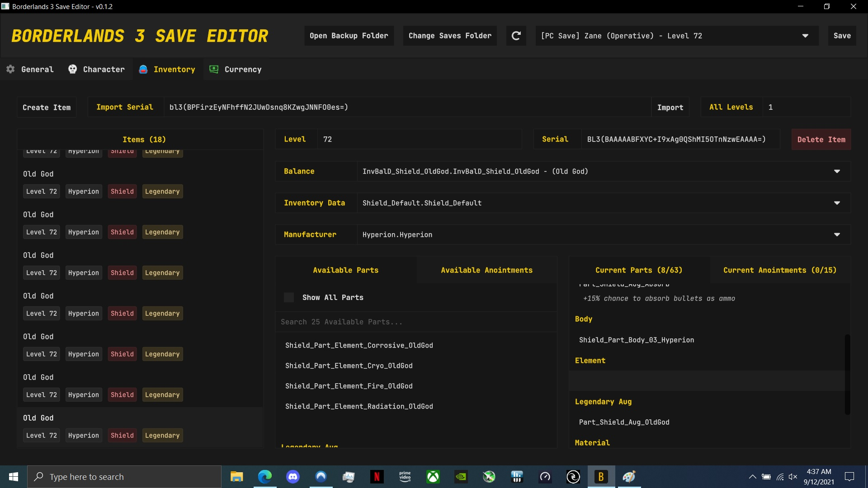Expand the Manufacturer dropdown

(837, 235)
